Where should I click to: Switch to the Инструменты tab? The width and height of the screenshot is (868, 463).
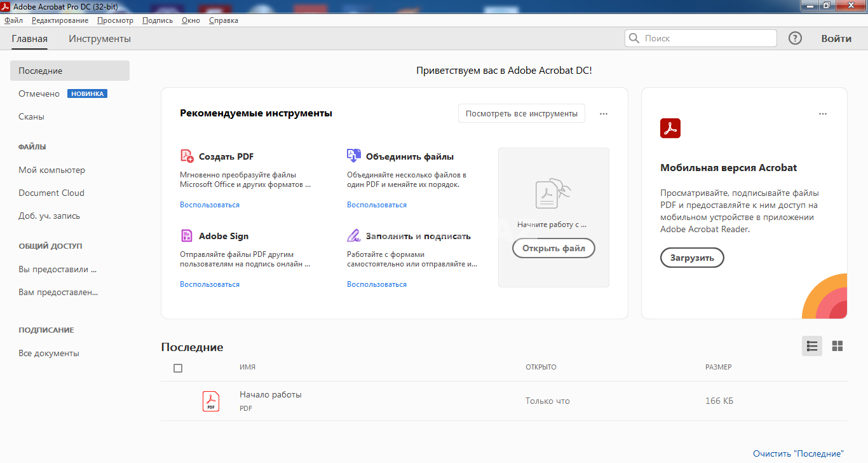click(100, 38)
